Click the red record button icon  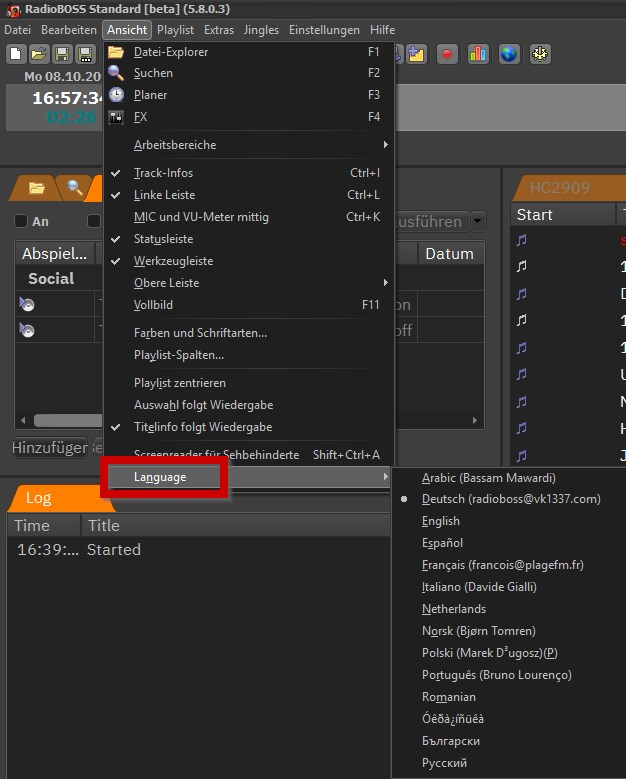[x=447, y=54]
